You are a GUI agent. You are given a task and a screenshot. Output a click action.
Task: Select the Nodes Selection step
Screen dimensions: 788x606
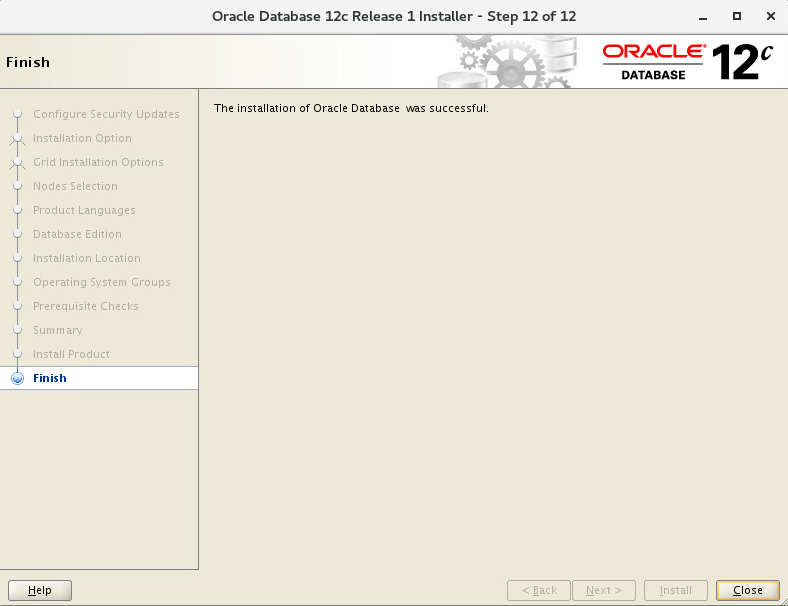pyautogui.click(x=75, y=186)
